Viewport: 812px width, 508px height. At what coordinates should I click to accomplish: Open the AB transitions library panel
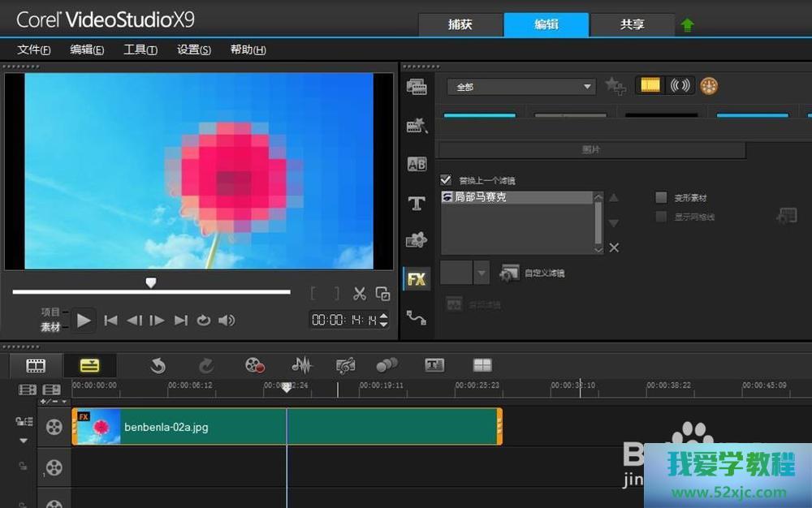click(417, 165)
